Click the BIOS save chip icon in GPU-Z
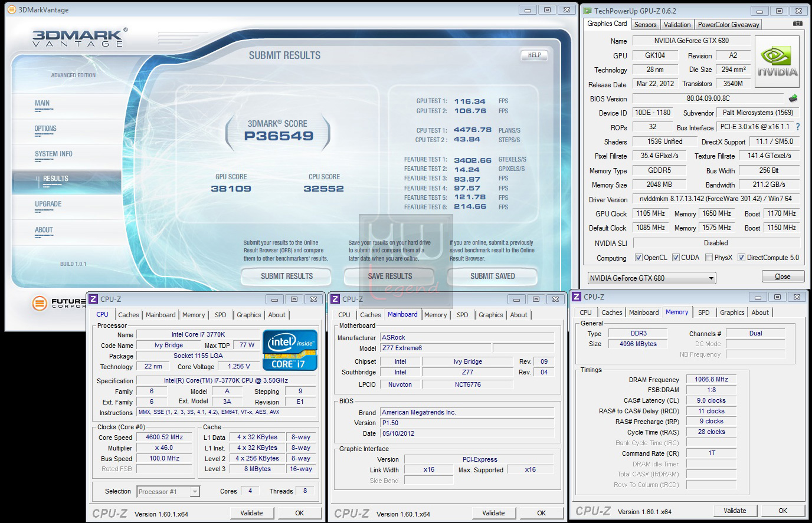 pos(793,98)
